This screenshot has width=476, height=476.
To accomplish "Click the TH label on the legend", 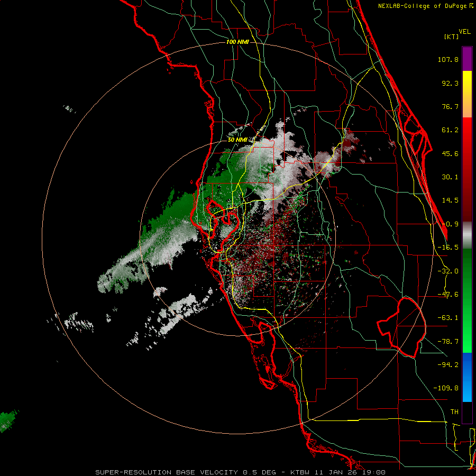I will click(x=454, y=412).
